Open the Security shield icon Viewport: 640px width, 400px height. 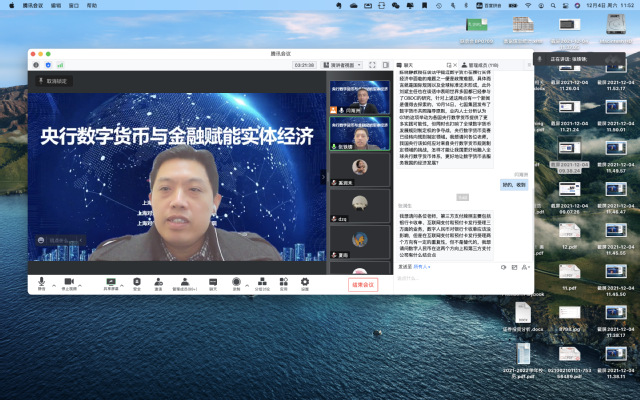[137, 283]
